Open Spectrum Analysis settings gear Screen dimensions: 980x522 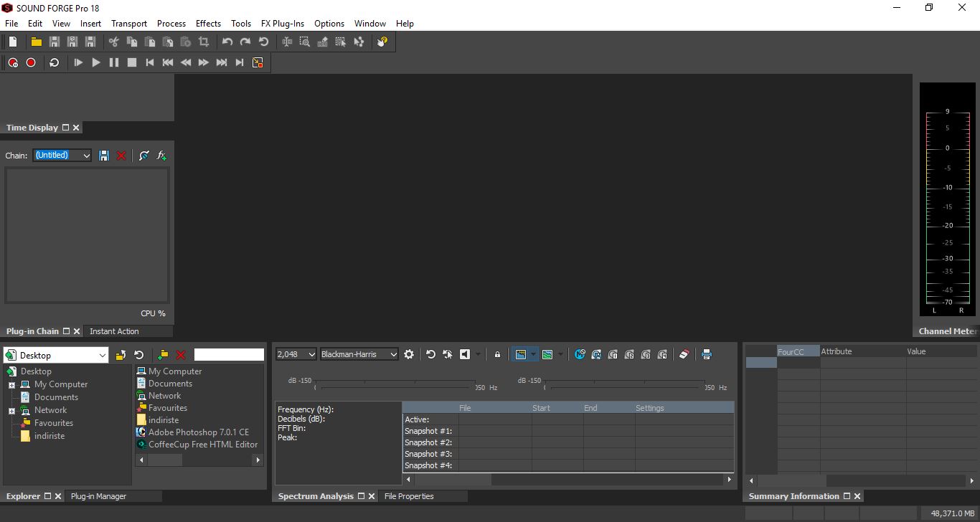click(x=409, y=354)
